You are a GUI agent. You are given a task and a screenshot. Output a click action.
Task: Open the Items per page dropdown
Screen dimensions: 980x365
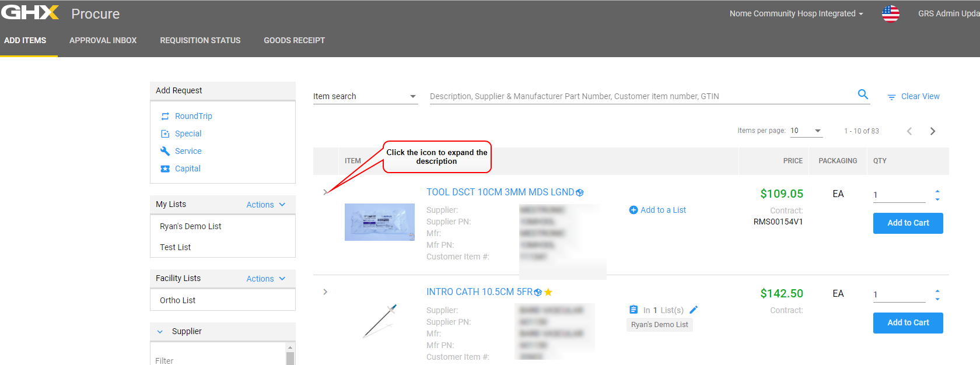point(806,131)
